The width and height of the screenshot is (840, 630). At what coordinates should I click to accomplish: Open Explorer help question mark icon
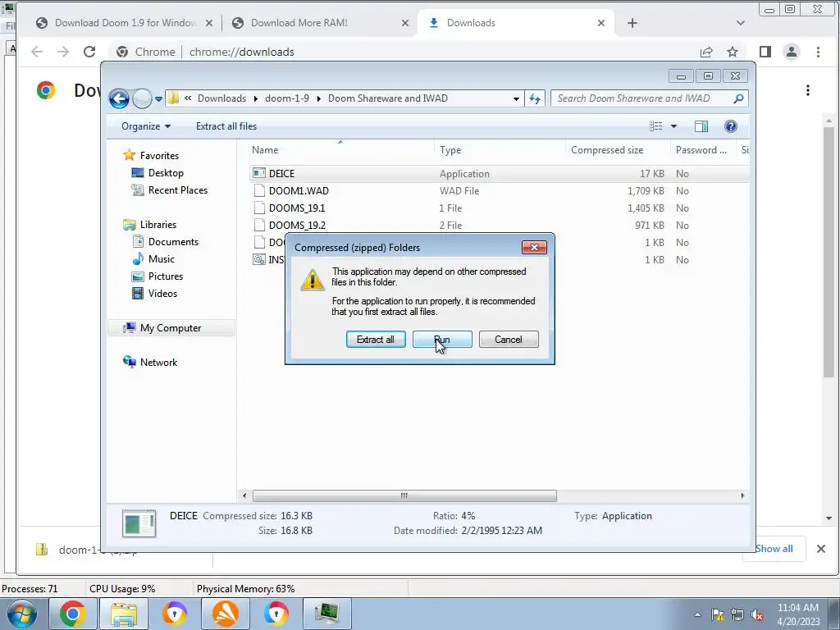(x=731, y=126)
